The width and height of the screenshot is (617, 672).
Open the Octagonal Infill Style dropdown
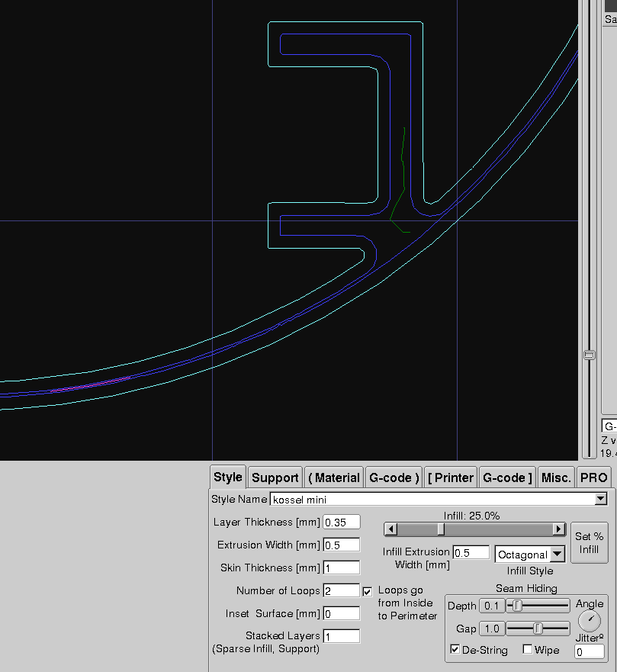[529, 554]
